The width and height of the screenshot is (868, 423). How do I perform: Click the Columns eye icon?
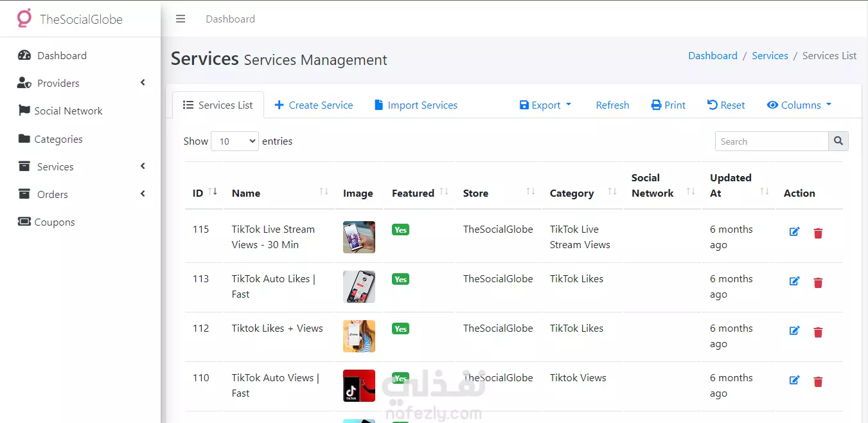tap(772, 105)
